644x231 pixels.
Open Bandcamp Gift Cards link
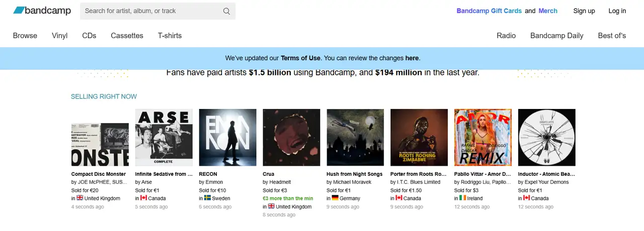[x=489, y=11]
